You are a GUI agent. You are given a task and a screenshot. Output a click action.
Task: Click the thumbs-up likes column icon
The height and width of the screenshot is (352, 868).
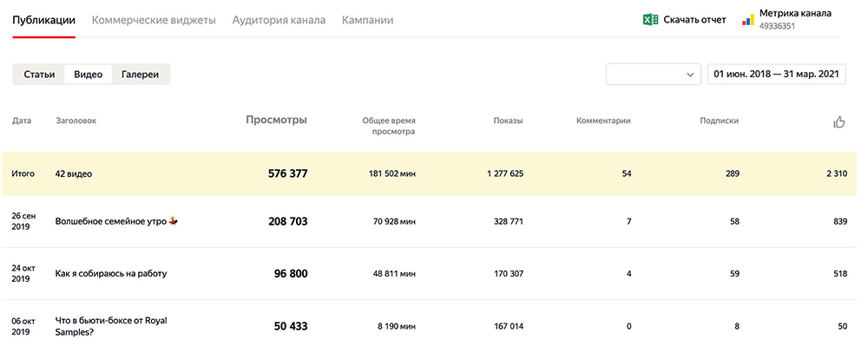click(x=838, y=122)
